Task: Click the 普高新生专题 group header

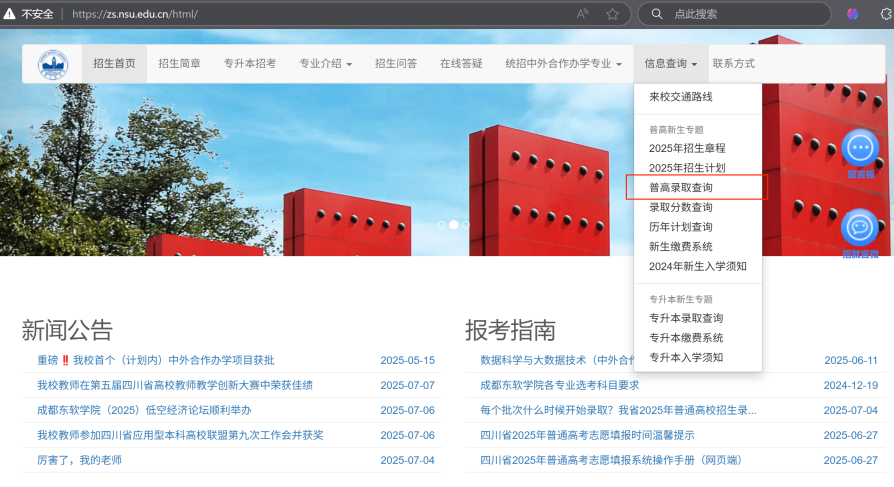Action: pyautogui.click(x=676, y=130)
